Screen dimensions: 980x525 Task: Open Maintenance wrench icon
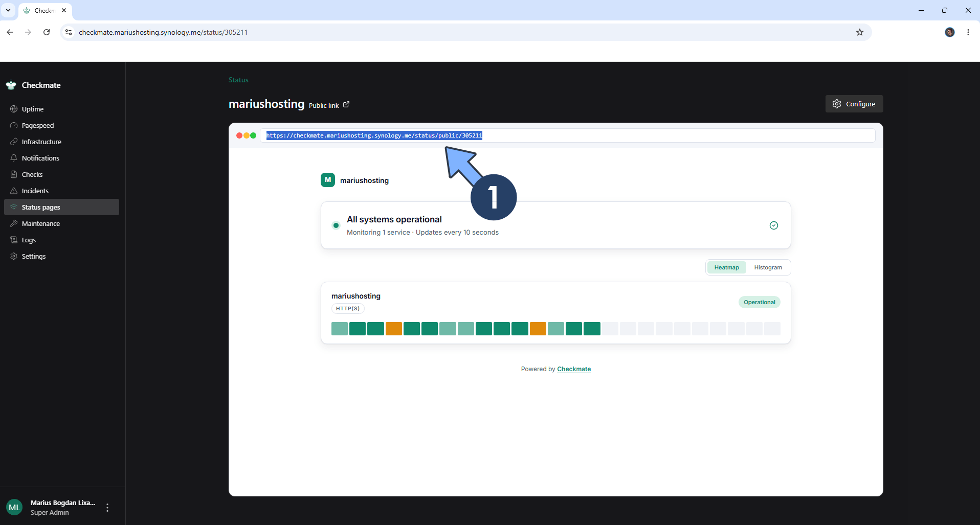pos(14,223)
